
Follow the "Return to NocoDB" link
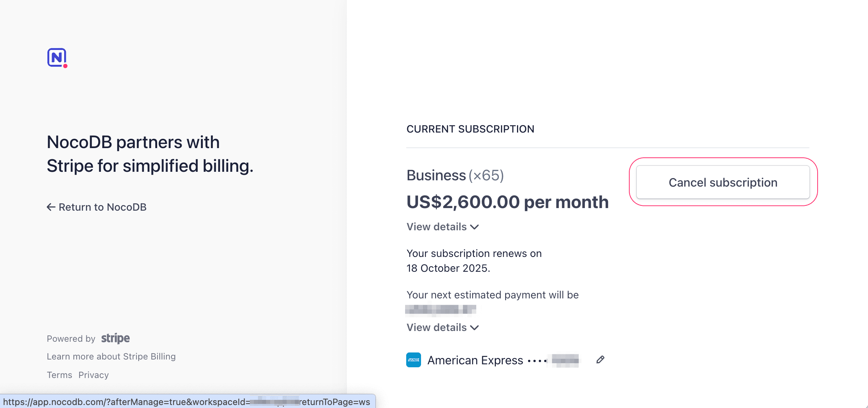103,207
